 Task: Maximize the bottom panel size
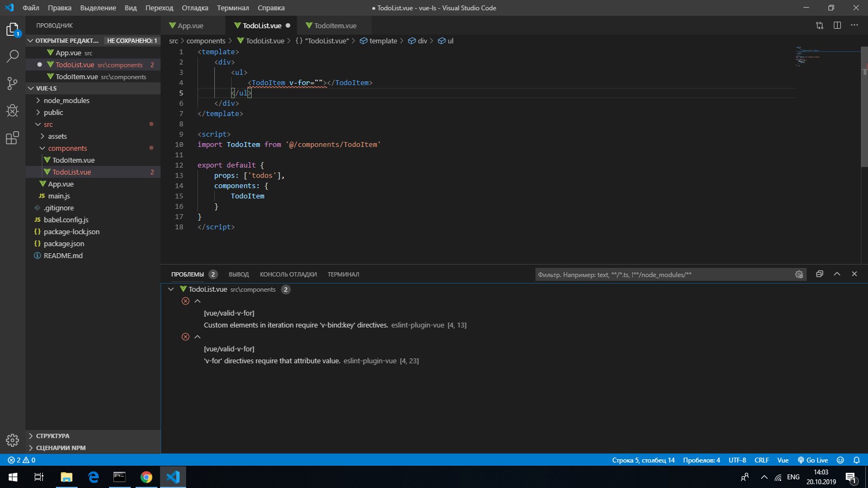tap(837, 274)
